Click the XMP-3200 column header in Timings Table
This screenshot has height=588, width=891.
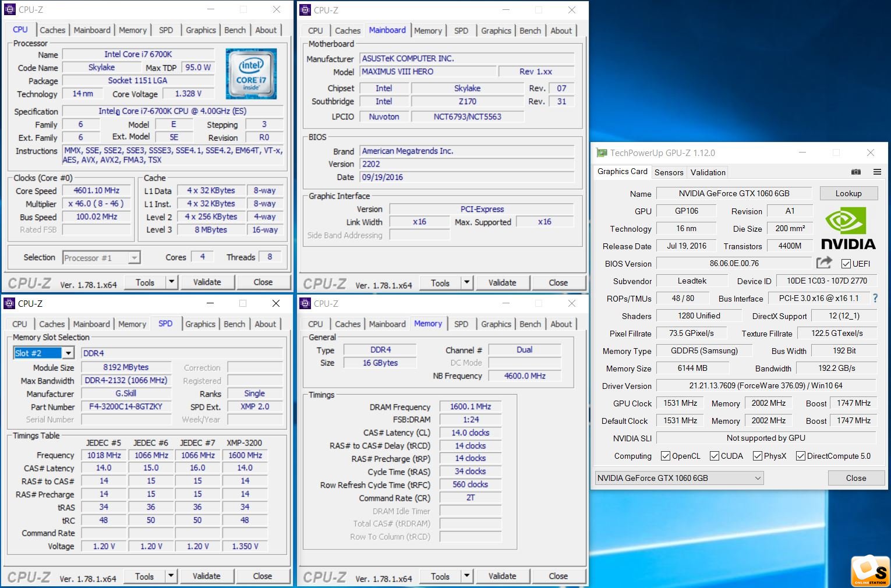coord(245,442)
